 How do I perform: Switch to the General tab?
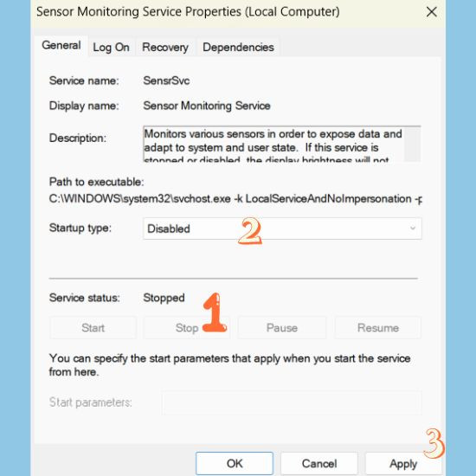pos(61,46)
